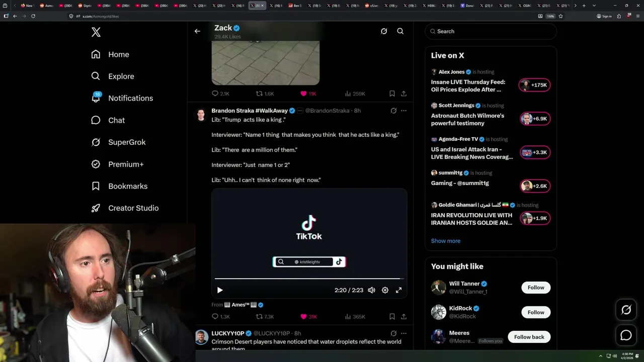The width and height of the screenshot is (644, 362).
Task: Repost the post with 7.3K reposts
Action: (x=265, y=317)
